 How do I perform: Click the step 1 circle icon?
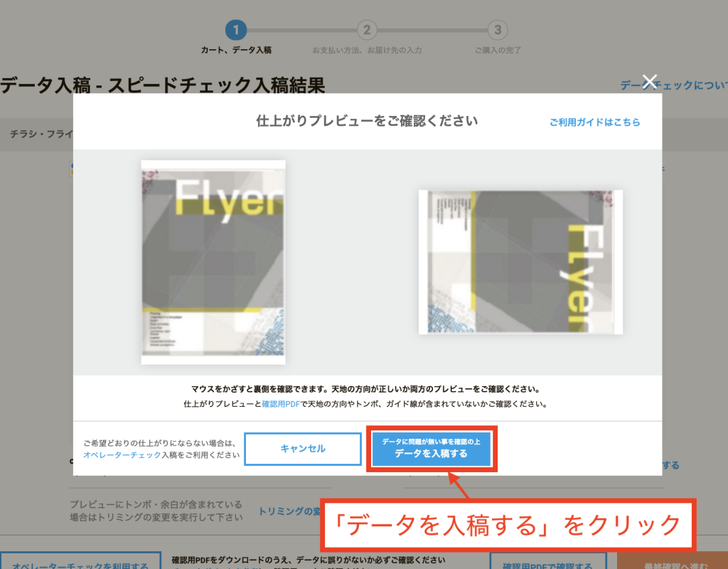point(236,30)
